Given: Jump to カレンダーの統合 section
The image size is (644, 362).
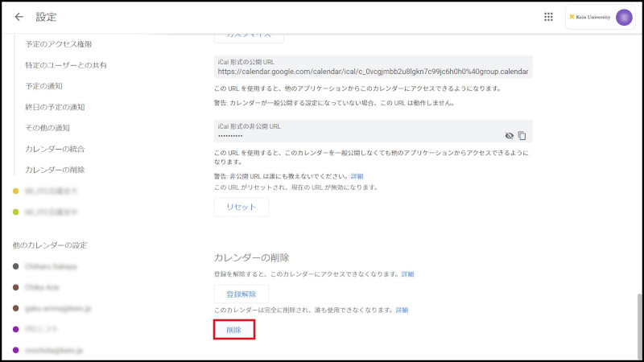Looking at the screenshot, I should (x=55, y=149).
